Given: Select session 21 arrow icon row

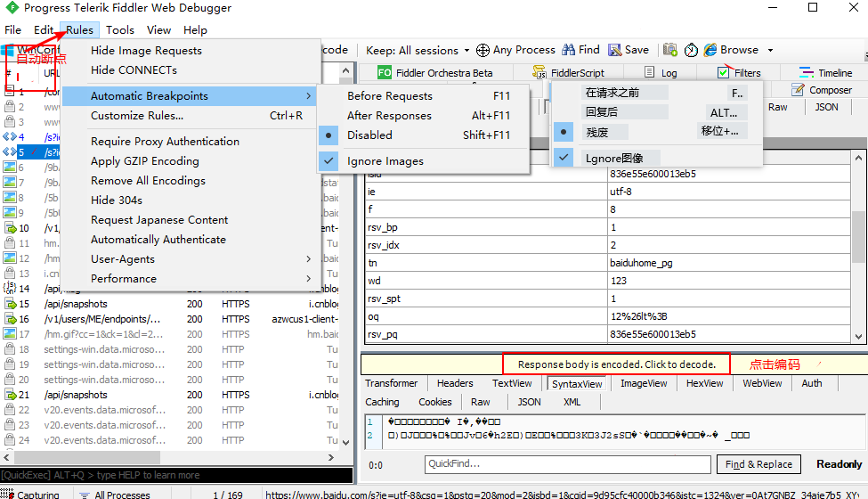Looking at the screenshot, I should [x=10, y=395].
